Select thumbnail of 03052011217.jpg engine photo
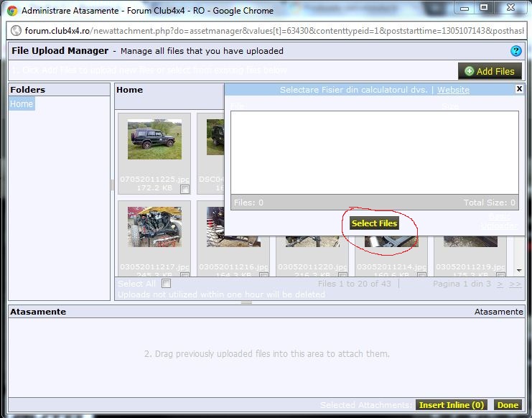The height and width of the screenshot is (418, 532). click(x=154, y=227)
